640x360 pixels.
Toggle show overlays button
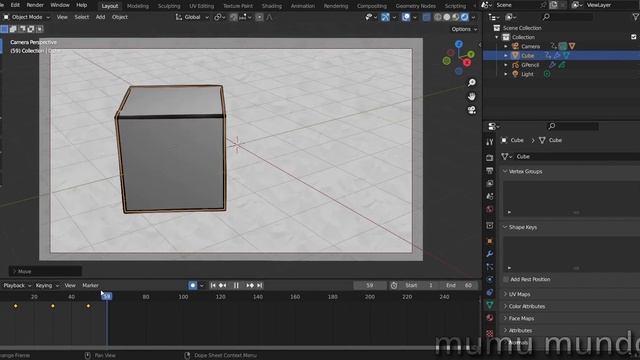(x=406, y=17)
